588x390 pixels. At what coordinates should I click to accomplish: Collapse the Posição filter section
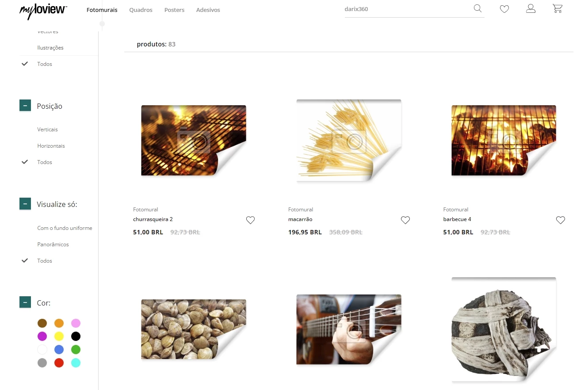point(25,106)
